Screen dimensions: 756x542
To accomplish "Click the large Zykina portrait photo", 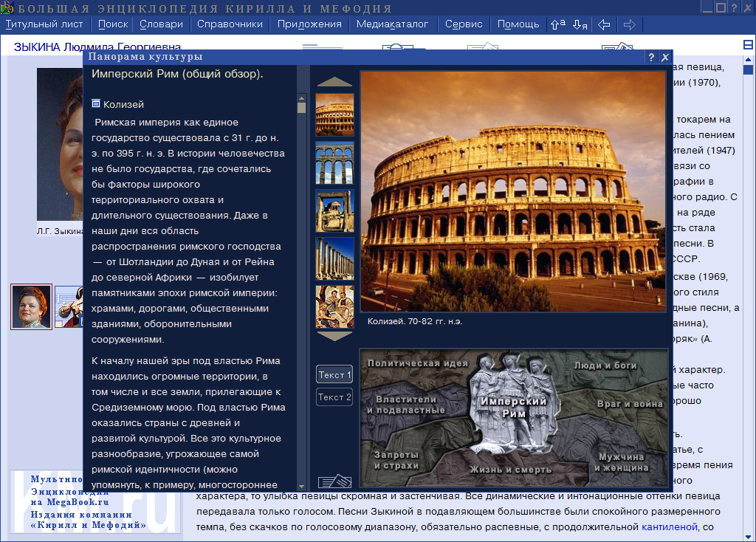I will coord(60,144).
